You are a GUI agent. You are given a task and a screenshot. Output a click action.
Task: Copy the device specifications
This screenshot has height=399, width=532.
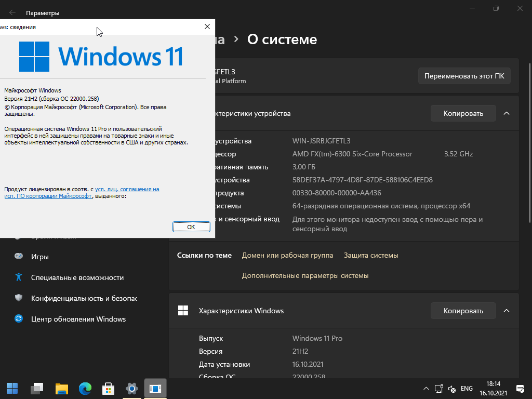[463, 113]
